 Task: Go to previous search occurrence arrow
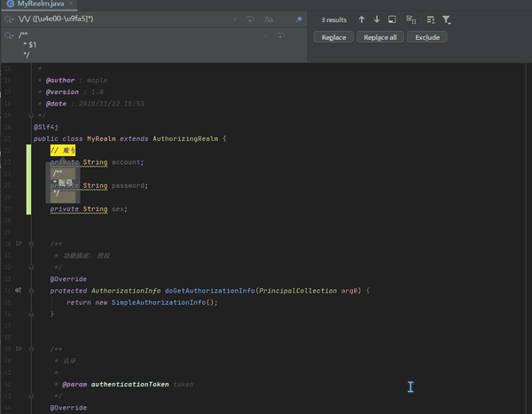pos(362,19)
